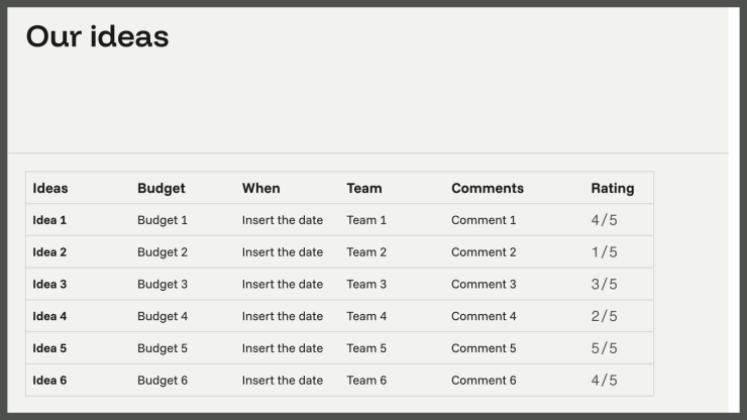
Task: Click the "Comment 4" cell
Action: tap(484, 316)
